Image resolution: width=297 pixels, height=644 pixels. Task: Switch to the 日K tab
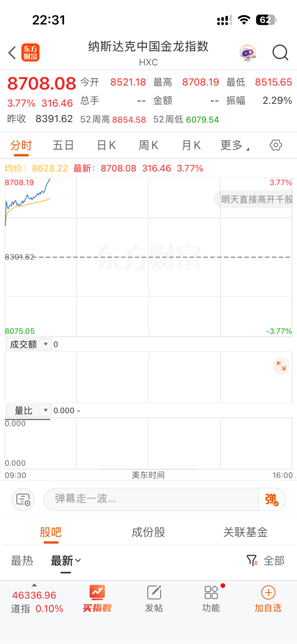click(106, 145)
